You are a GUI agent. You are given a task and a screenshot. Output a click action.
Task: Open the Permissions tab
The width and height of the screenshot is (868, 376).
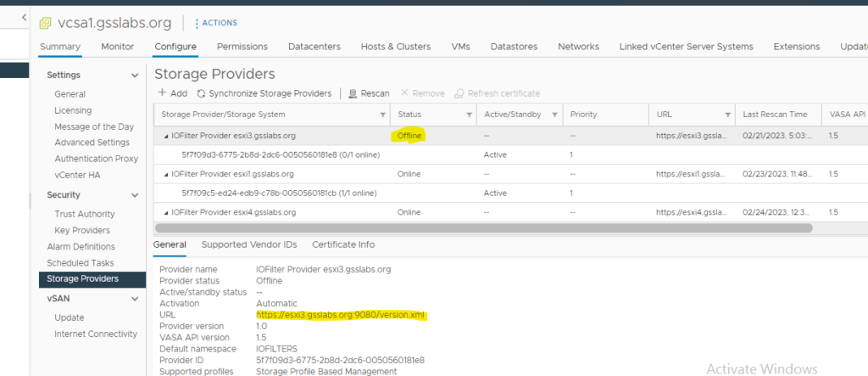(x=242, y=47)
